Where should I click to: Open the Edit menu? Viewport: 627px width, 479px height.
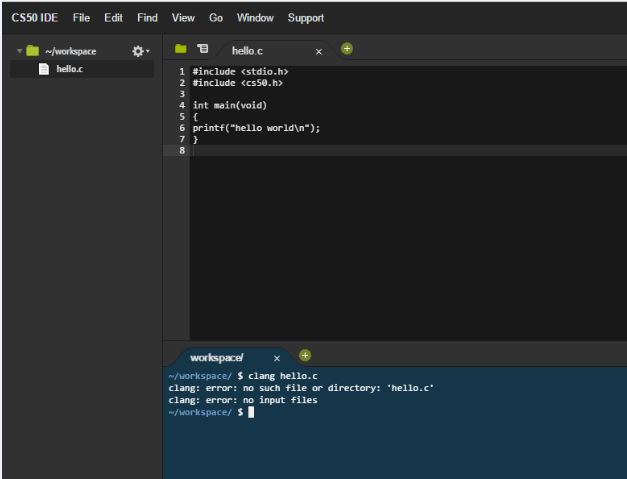coord(113,18)
